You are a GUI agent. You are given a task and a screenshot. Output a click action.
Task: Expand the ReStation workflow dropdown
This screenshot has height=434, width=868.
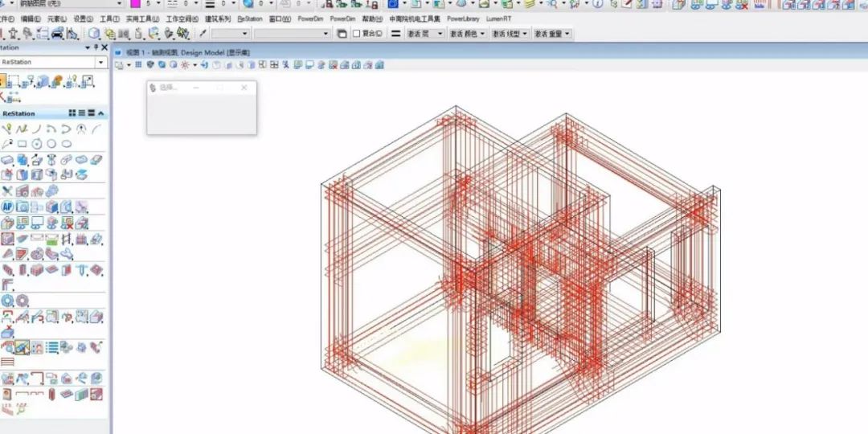click(100, 62)
